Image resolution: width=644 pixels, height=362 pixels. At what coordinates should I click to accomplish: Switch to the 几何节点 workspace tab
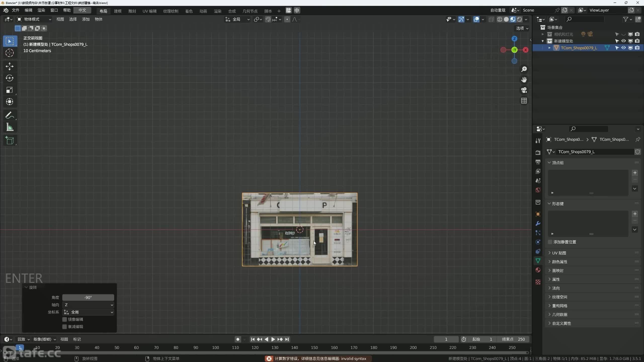coord(250,11)
